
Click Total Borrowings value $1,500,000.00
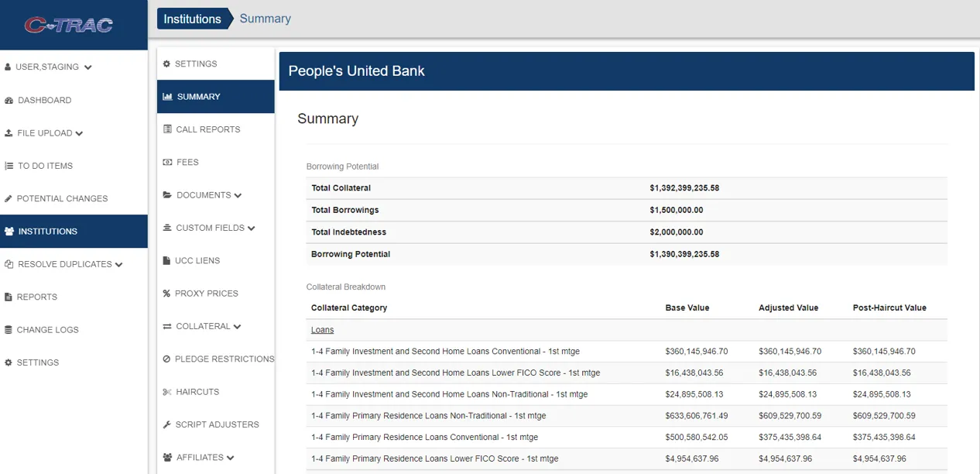point(677,210)
